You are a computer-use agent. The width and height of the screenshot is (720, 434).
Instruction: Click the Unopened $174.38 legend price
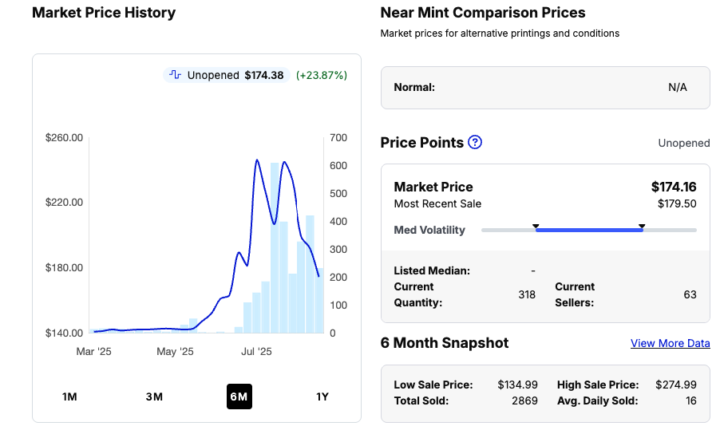(x=264, y=75)
